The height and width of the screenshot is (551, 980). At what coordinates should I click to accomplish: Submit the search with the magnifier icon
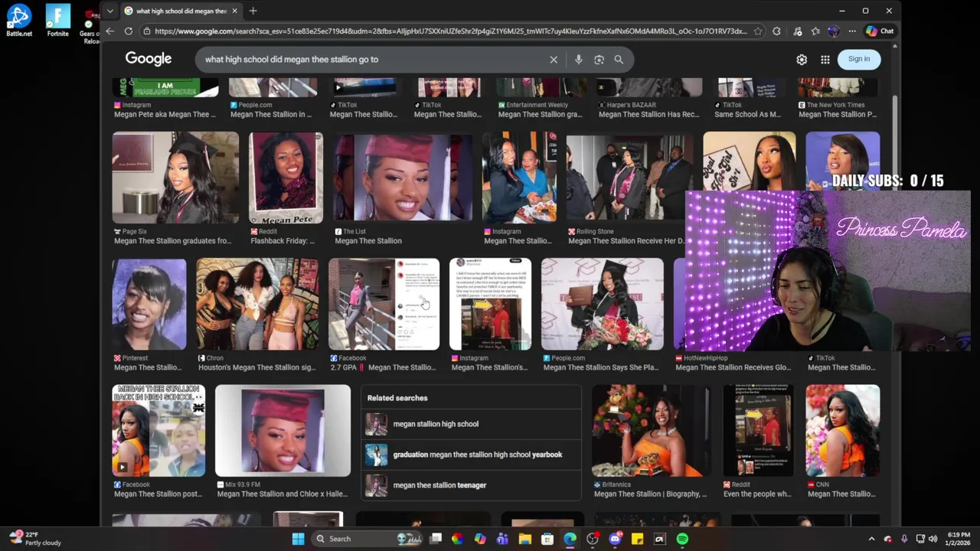tap(619, 59)
